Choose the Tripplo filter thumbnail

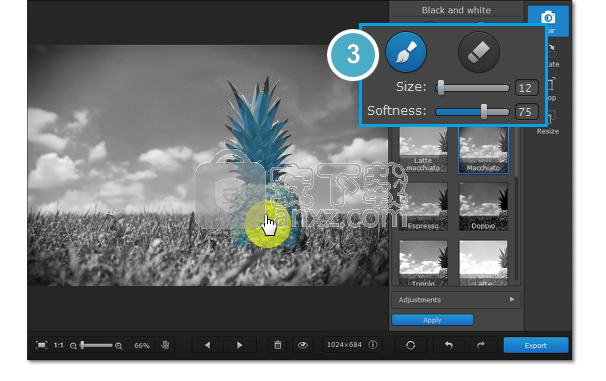pyautogui.click(x=423, y=263)
